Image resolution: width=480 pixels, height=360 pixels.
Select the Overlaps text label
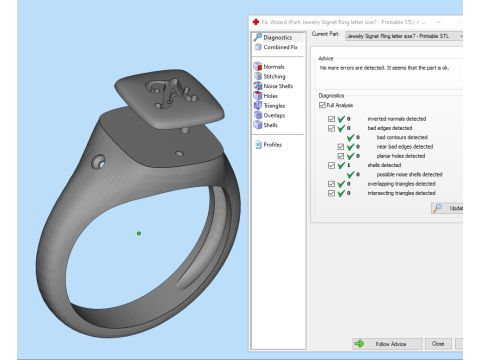click(274, 115)
